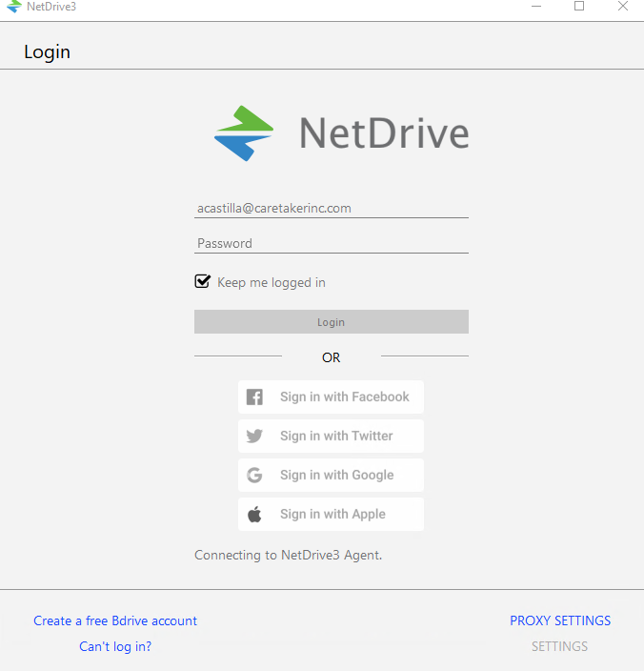The width and height of the screenshot is (644, 671).
Task: Click the Google G icon
Action: tap(254, 476)
